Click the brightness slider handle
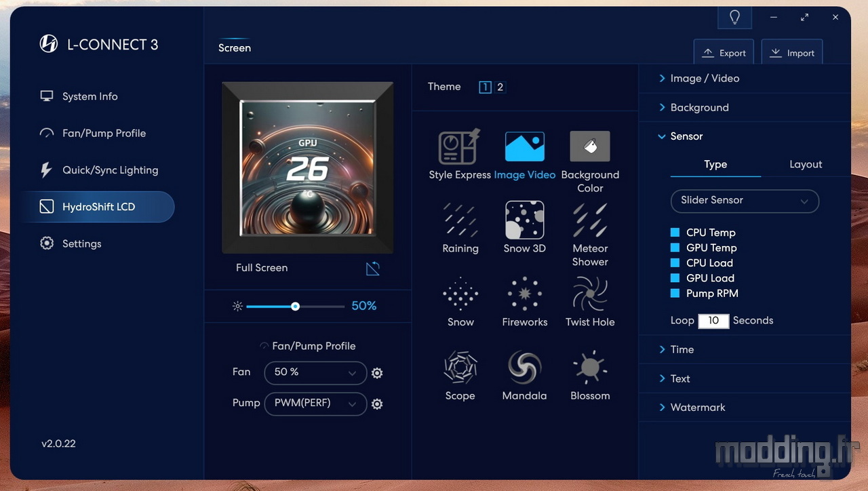The height and width of the screenshot is (491, 868). tap(295, 307)
